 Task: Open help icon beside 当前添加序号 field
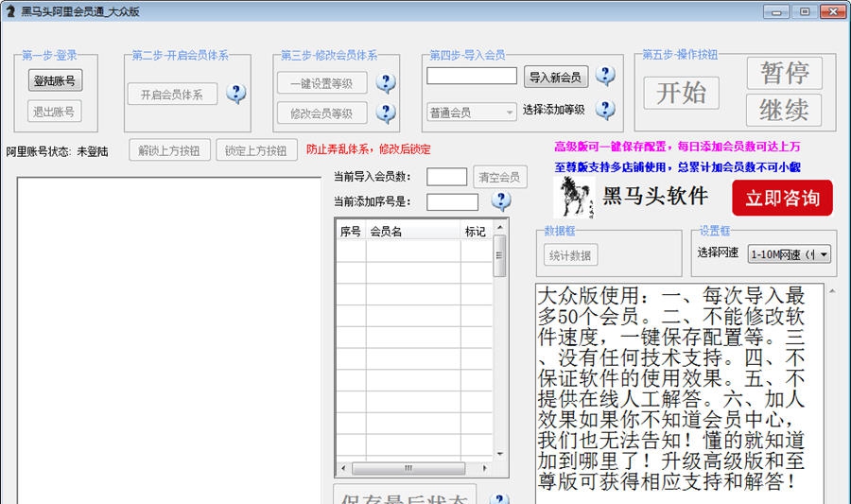point(500,200)
